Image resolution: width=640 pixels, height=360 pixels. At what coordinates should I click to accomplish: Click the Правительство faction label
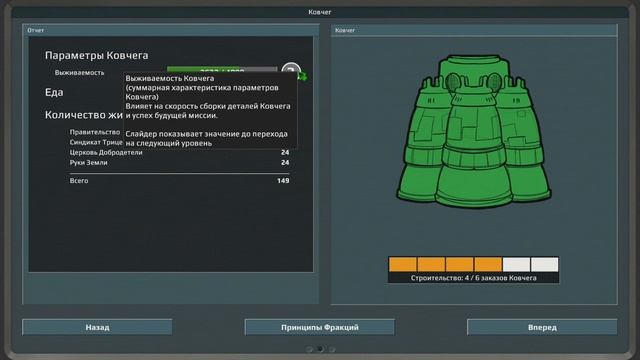coord(95,132)
